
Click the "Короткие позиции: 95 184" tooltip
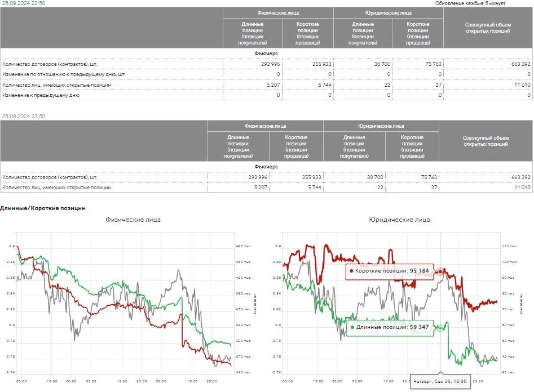click(390, 271)
